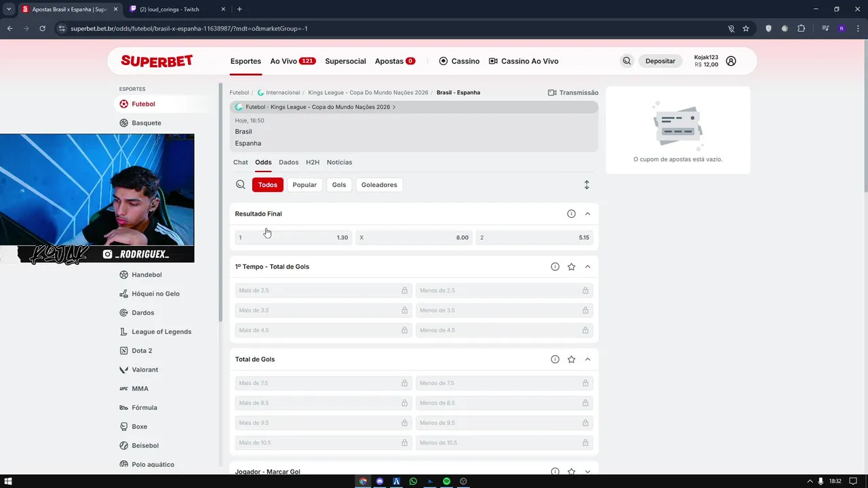Image resolution: width=868 pixels, height=488 pixels.
Task: Bookmark this page with the star icon
Action: point(746,28)
